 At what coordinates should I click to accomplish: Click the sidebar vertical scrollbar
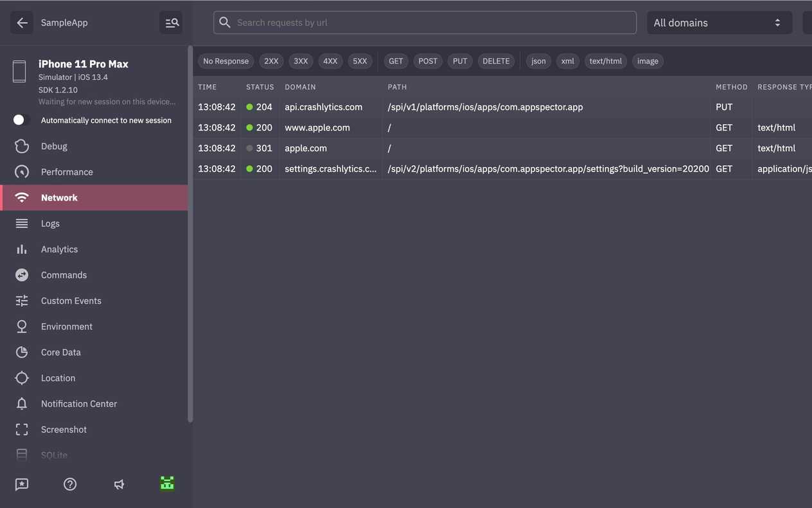[190, 231]
